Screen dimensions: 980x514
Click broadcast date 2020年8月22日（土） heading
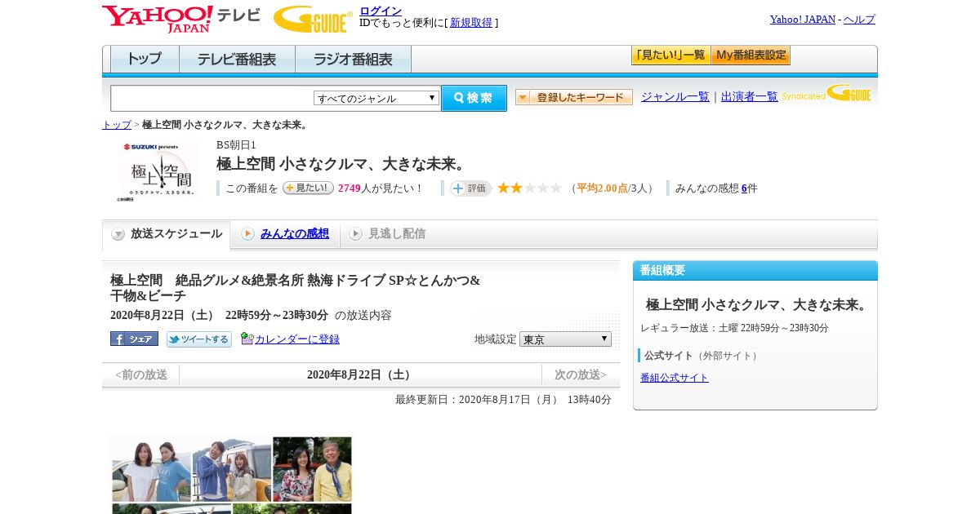click(x=360, y=374)
